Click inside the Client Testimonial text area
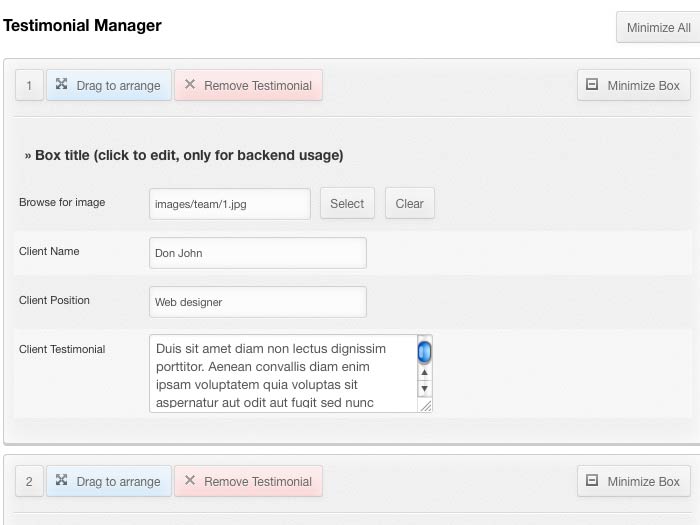 pyautogui.click(x=282, y=373)
